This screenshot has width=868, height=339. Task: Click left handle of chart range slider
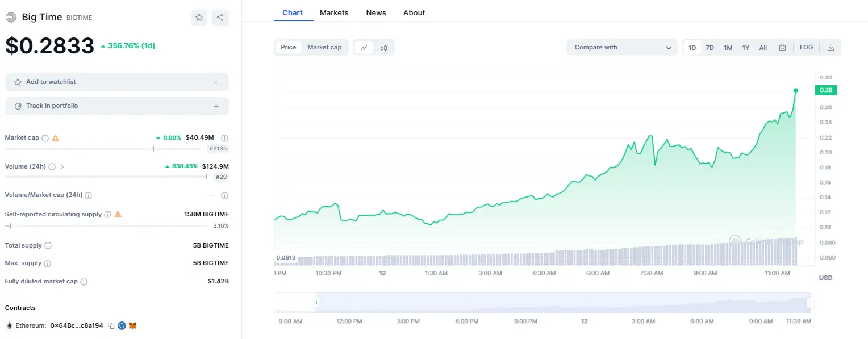click(316, 303)
